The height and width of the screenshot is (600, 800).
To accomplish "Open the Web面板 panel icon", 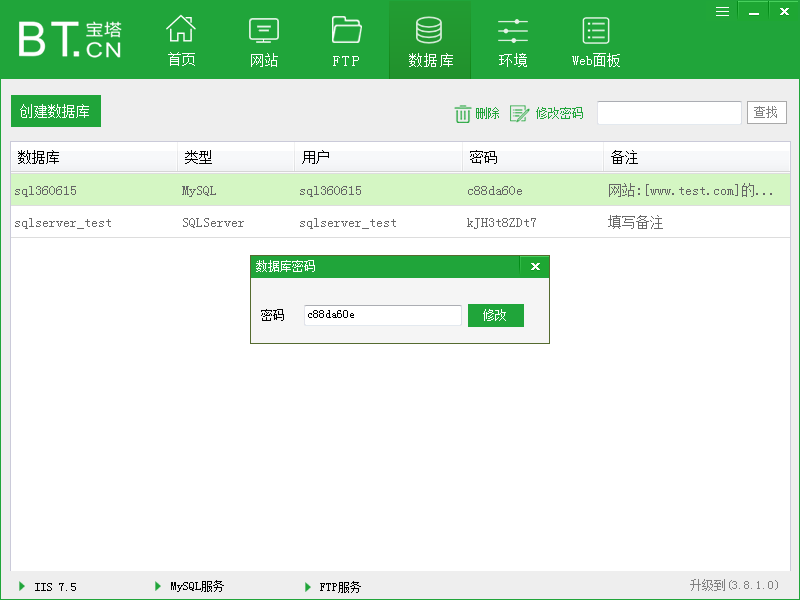I will coord(595,38).
